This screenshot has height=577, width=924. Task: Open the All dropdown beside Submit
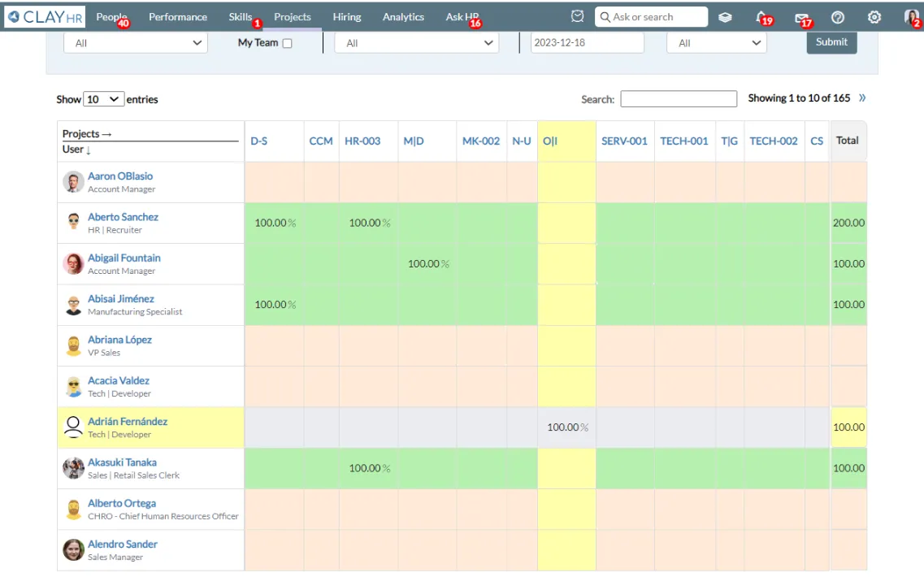point(717,42)
